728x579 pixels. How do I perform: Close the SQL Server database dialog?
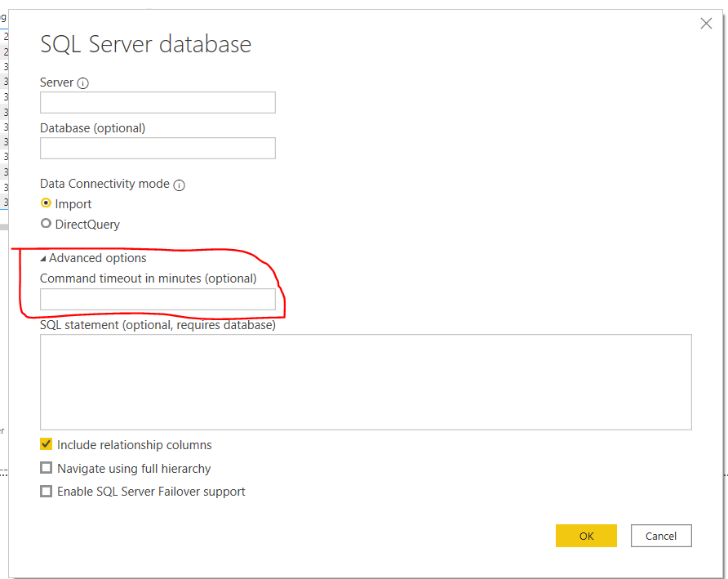(x=706, y=23)
